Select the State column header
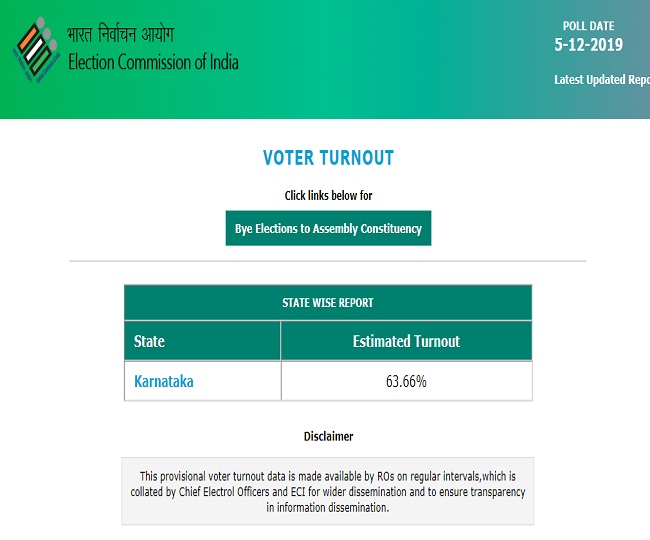Image resolution: width=650 pixels, height=540 pixels. pyautogui.click(x=202, y=341)
